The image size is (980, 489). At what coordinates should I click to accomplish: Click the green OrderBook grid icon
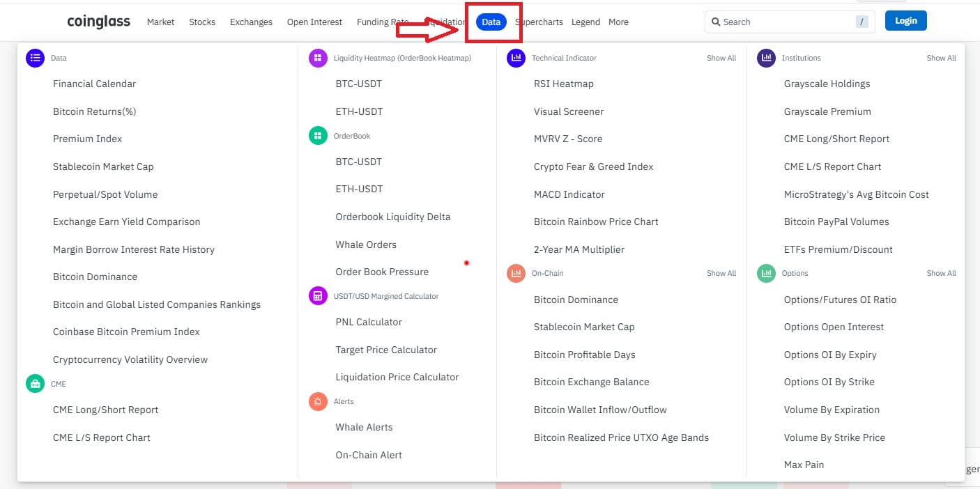[318, 136]
